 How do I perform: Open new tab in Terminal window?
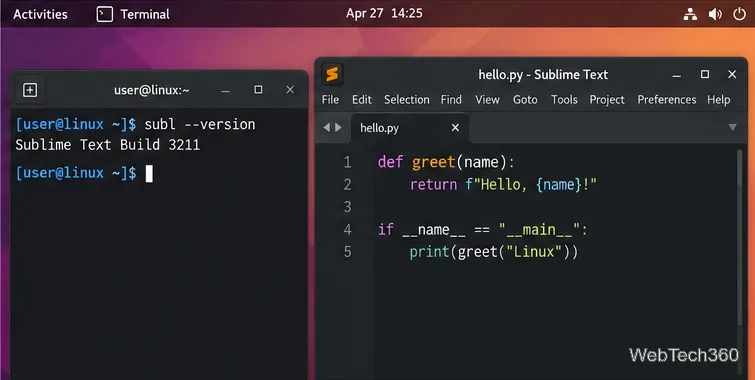pos(30,90)
